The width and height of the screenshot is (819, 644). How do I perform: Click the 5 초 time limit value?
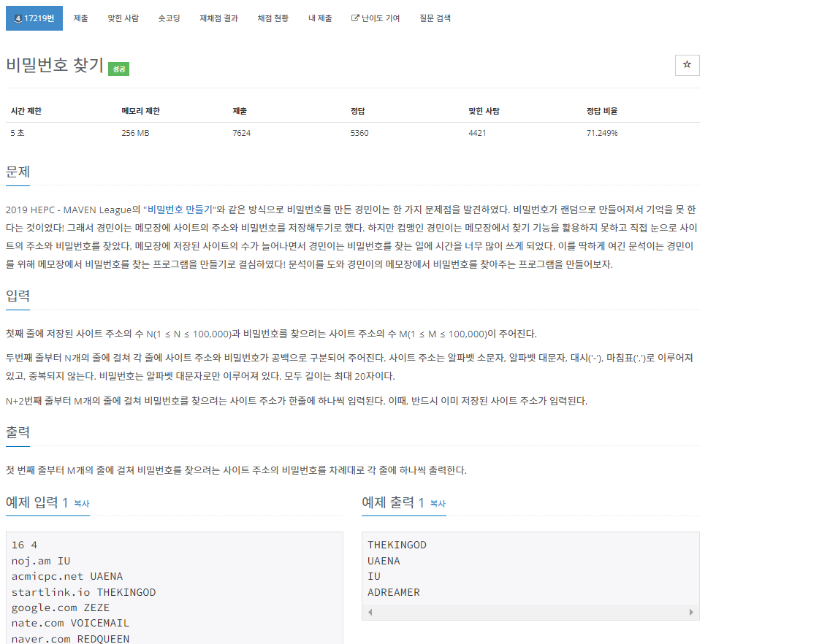click(18, 133)
